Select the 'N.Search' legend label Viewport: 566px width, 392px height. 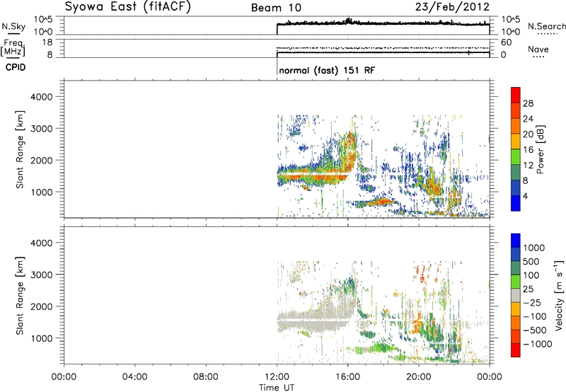pyautogui.click(x=546, y=26)
